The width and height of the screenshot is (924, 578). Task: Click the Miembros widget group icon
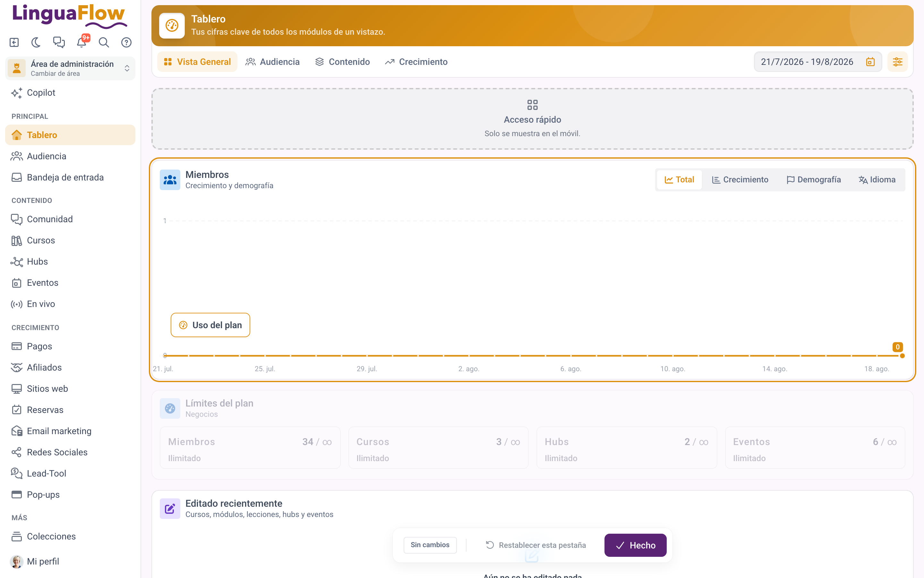click(x=170, y=180)
